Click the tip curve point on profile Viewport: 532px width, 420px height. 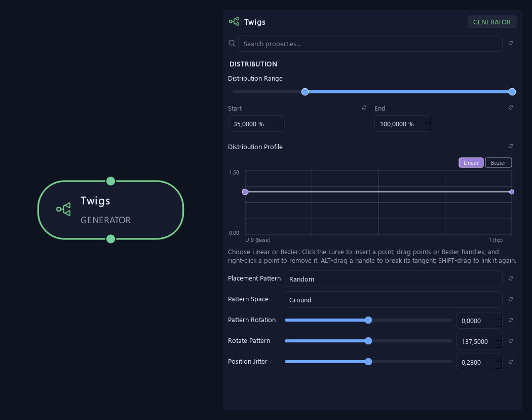(512, 192)
